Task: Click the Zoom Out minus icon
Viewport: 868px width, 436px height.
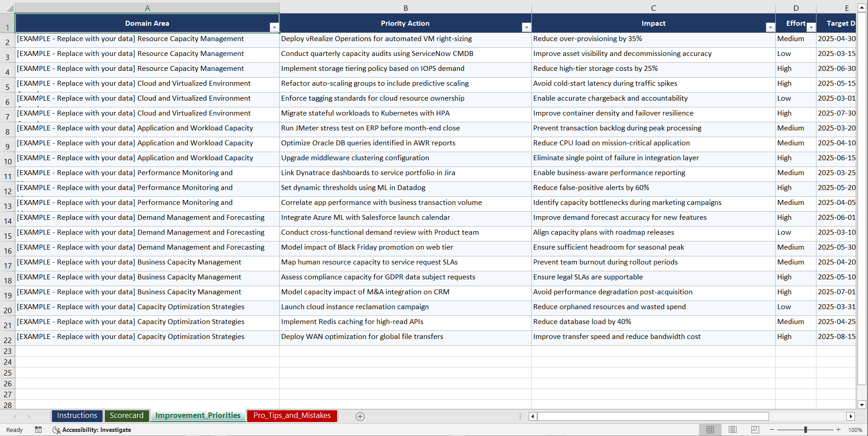Action: point(772,430)
